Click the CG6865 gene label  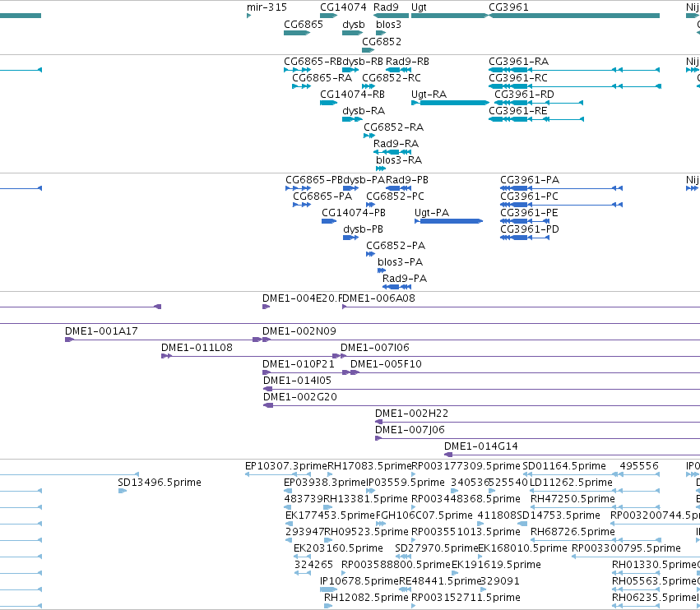point(304,24)
